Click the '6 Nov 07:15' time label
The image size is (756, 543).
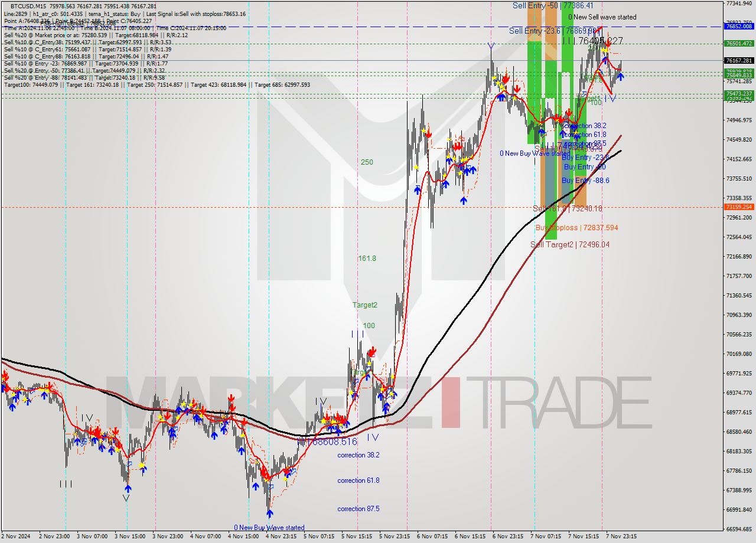click(431, 537)
